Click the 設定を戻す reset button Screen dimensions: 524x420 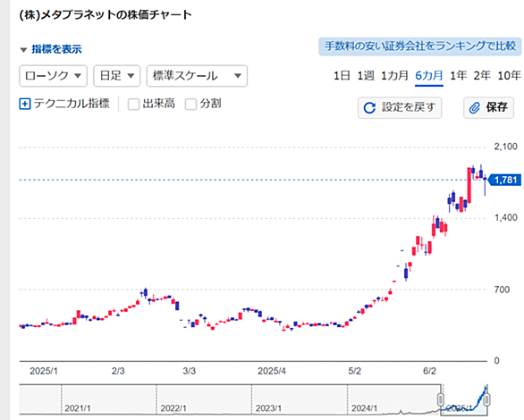[x=400, y=108]
